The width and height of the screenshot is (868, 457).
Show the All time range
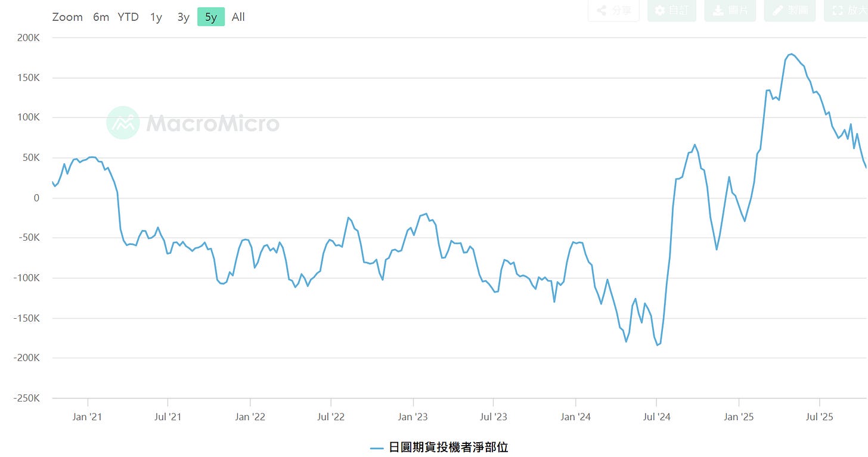pos(238,17)
